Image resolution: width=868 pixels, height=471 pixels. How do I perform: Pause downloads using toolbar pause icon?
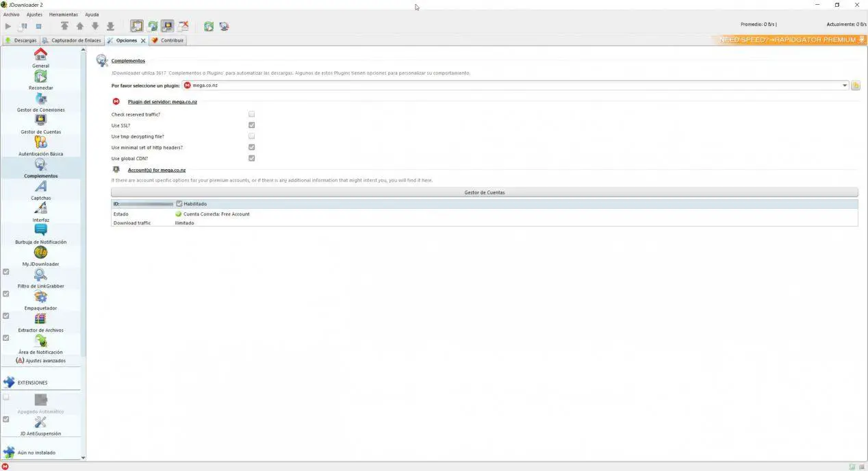[x=23, y=26]
